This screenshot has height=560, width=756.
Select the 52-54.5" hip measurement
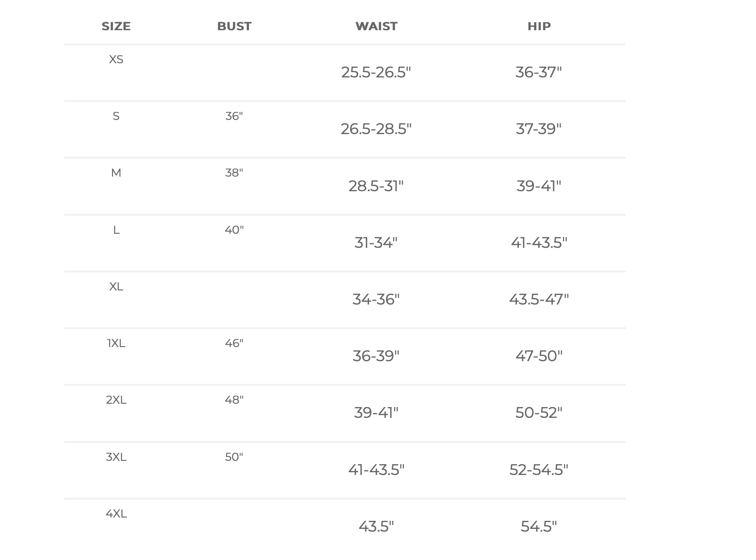[x=539, y=470]
